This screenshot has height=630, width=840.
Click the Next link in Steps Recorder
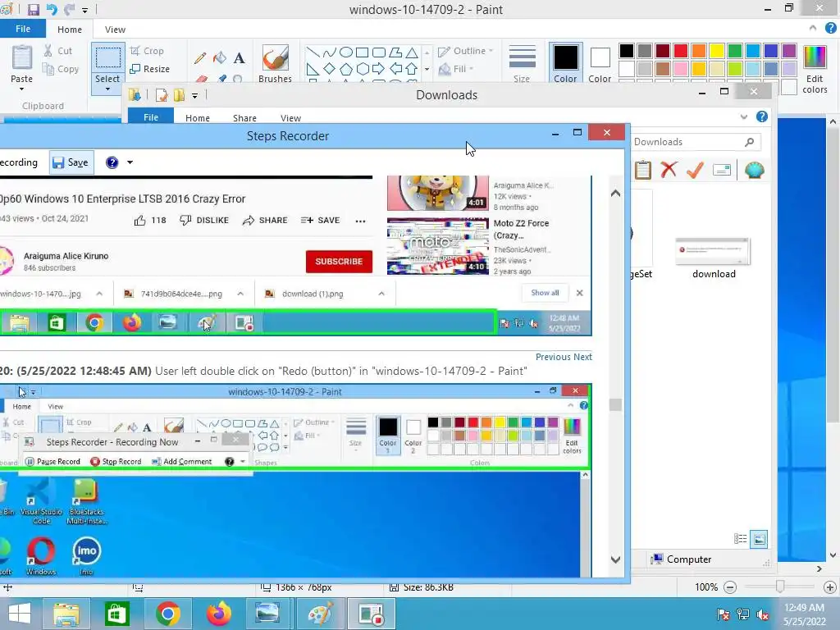pos(583,357)
